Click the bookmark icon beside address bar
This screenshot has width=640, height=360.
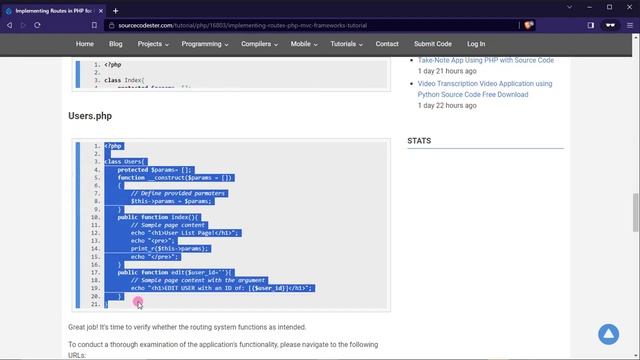[x=94, y=25]
